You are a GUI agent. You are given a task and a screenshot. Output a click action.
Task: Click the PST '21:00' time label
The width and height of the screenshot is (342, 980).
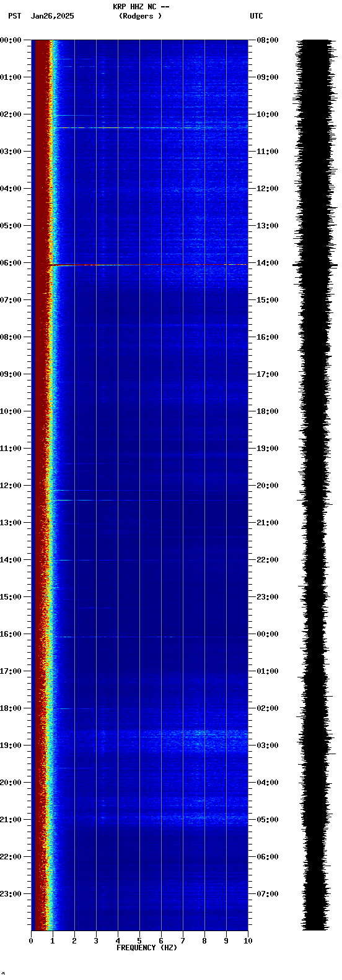pos(11,820)
